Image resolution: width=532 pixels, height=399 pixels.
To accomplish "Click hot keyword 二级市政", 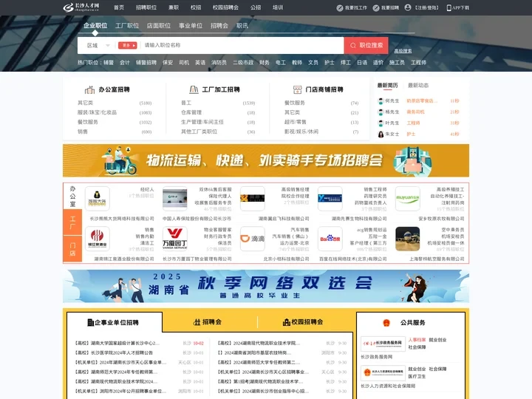I will [243, 62].
